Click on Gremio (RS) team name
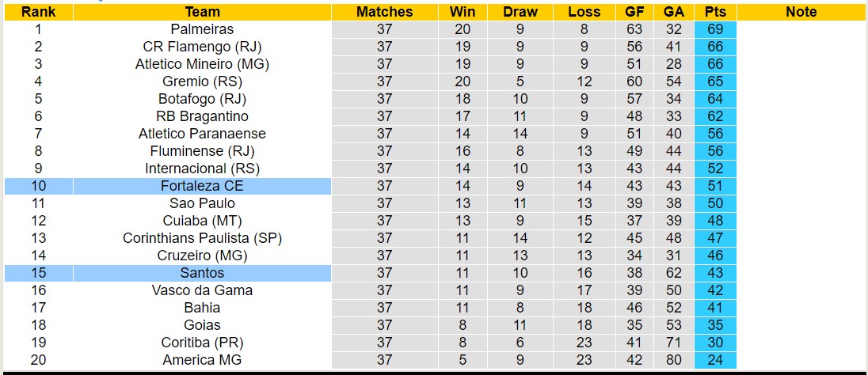 click(202, 81)
